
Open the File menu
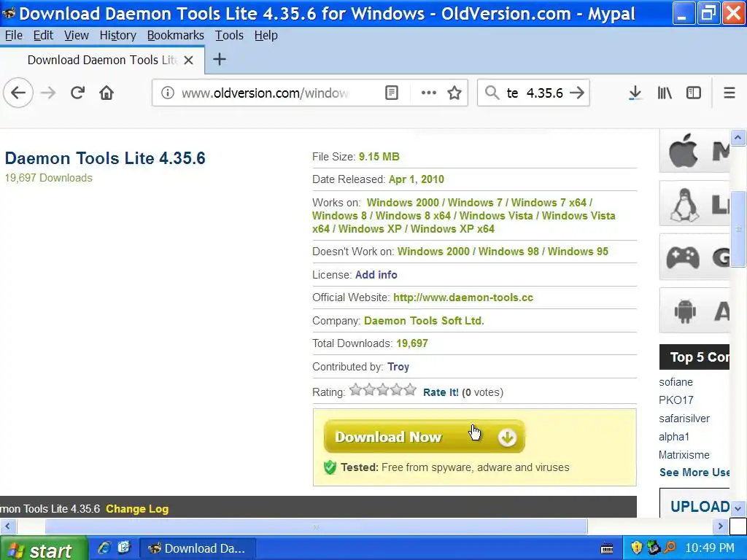(x=13, y=35)
